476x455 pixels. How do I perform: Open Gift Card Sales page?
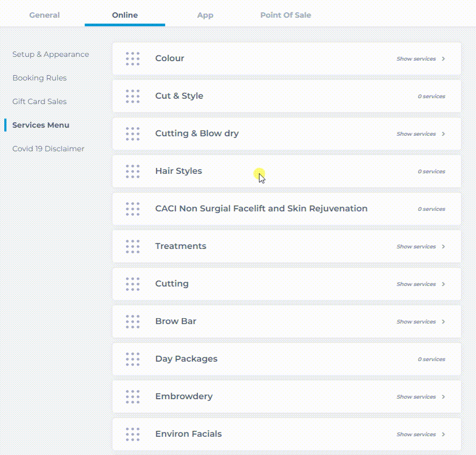click(40, 101)
